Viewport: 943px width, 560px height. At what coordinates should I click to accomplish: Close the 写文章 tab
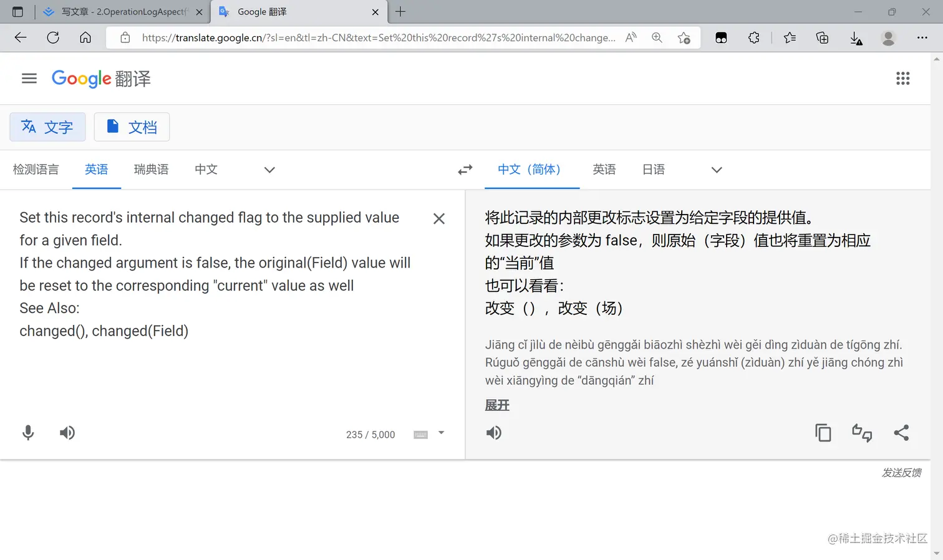point(199,12)
